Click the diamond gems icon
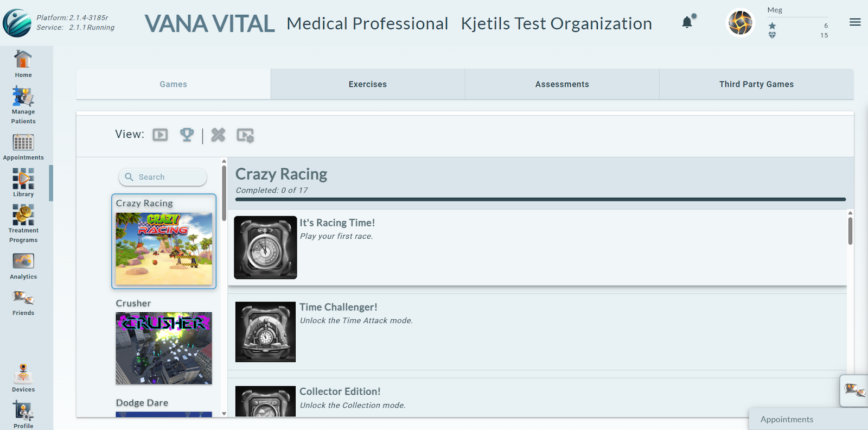The width and height of the screenshot is (868, 430). tap(772, 35)
